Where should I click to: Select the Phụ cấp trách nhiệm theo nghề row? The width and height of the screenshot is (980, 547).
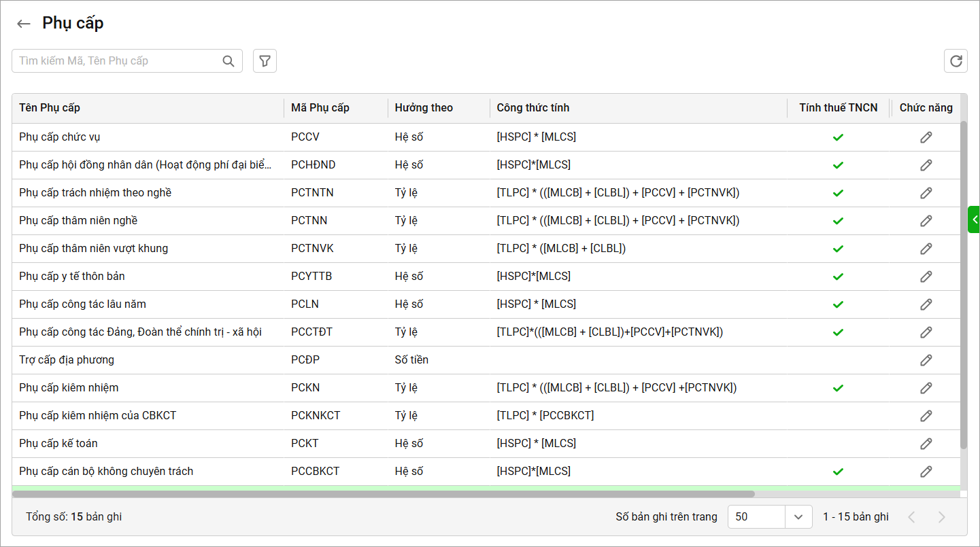pos(95,193)
